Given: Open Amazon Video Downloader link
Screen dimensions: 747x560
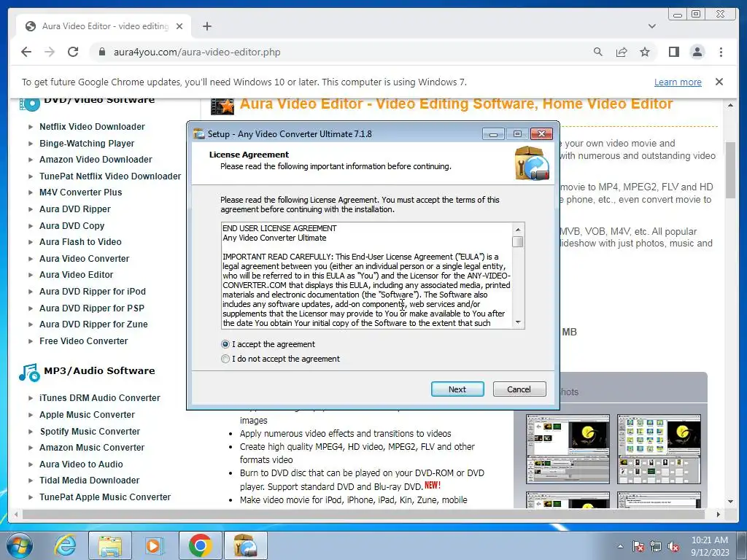Looking at the screenshot, I should pos(96,160).
